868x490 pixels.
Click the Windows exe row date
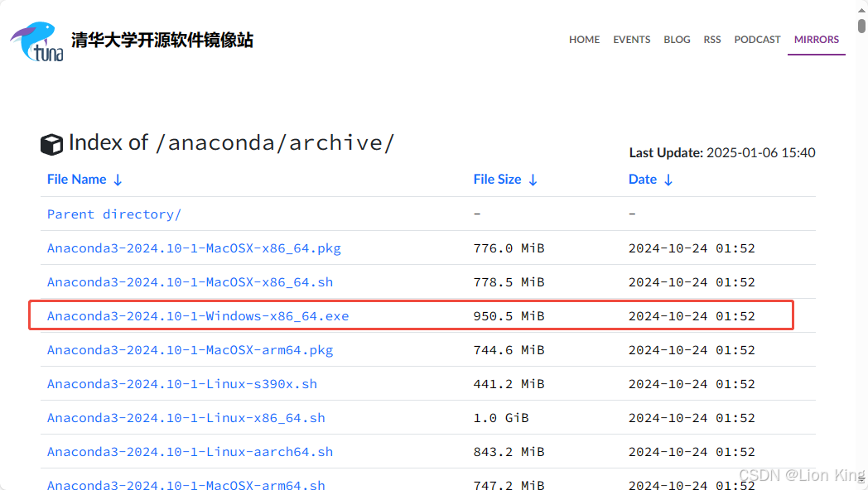click(x=692, y=316)
